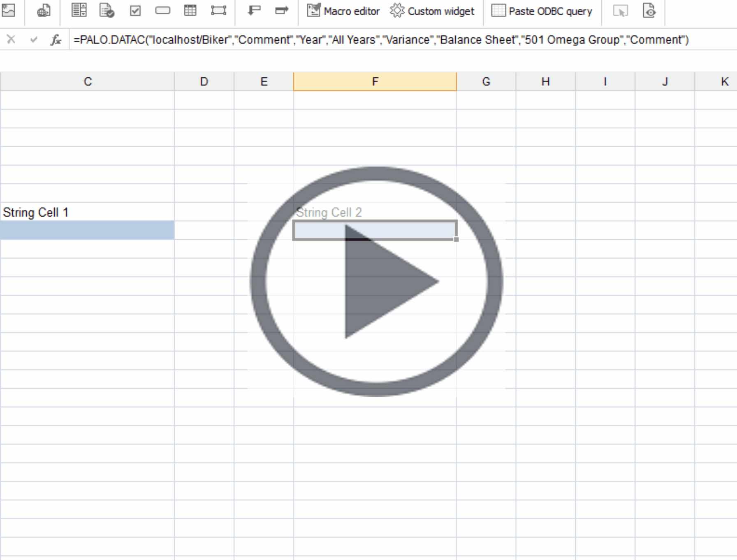Click the report with checkmark icon
737x560 pixels.
[x=107, y=11]
